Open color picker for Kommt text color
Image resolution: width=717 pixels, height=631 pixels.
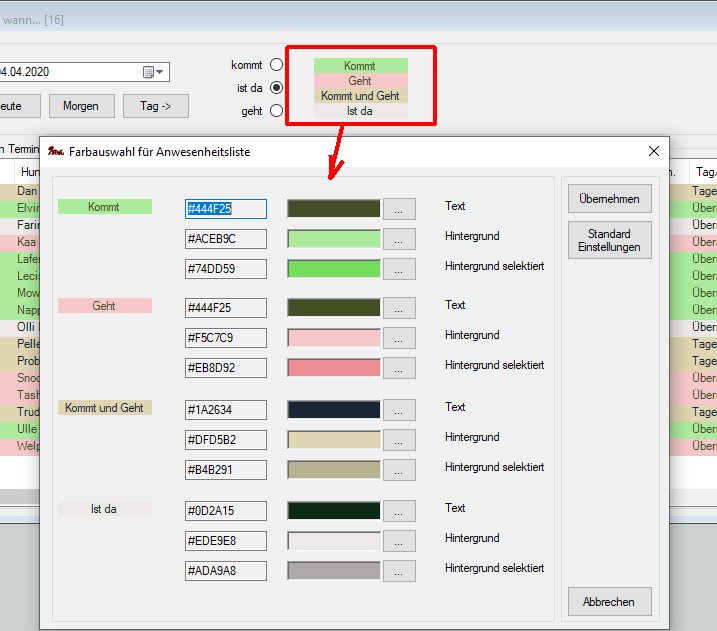400,209
